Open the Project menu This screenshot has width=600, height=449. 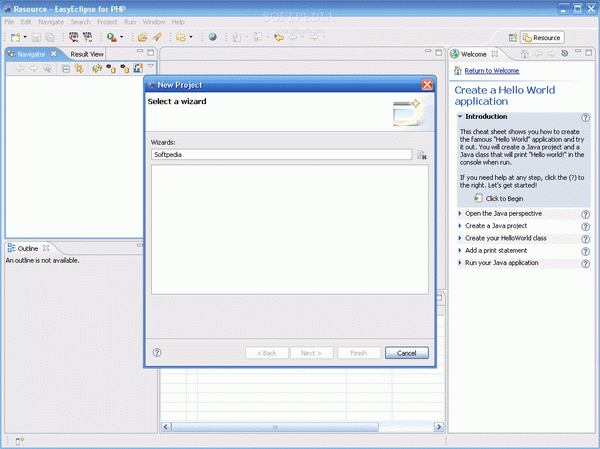[x=107, y=22]
